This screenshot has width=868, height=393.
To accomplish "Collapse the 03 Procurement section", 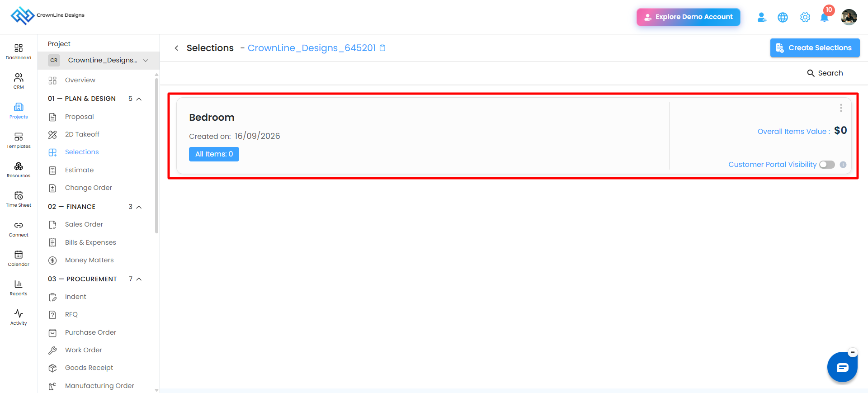I will 139,279.
